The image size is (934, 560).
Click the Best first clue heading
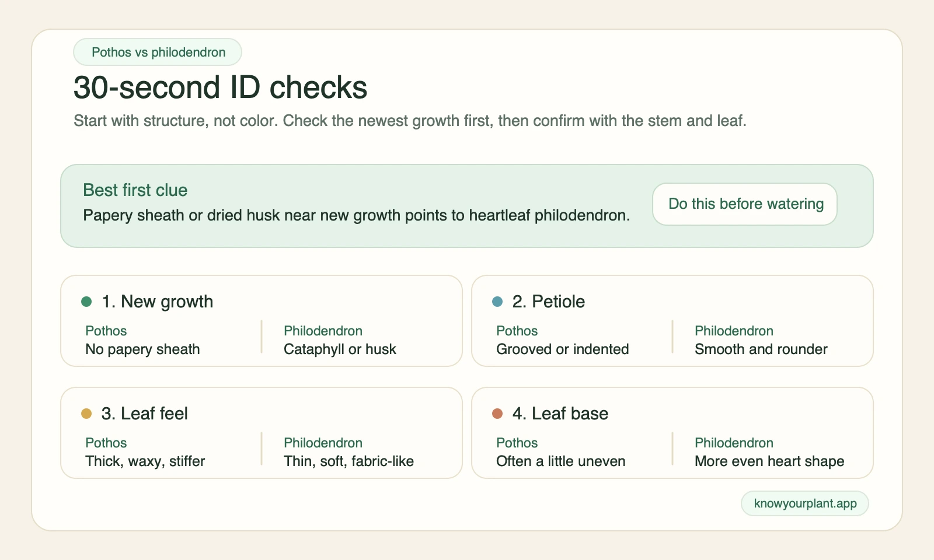[135, 190]
